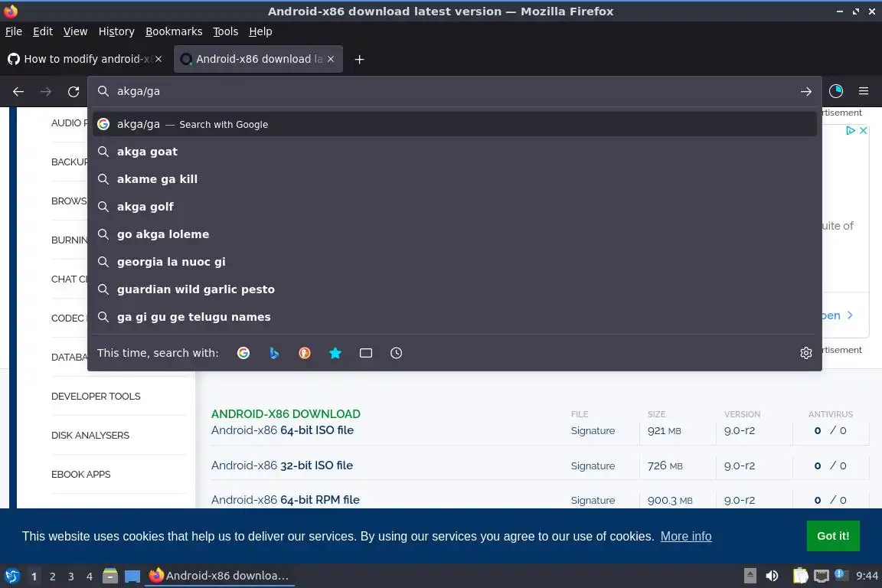Choose 'ga gi gu ge telugu names' suggestion
The image size is (882, 588).
pos(455,317)
